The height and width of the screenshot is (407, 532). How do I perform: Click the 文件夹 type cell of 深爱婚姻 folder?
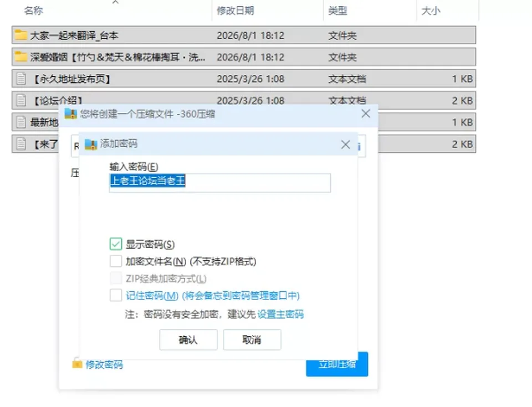point(342,57)
